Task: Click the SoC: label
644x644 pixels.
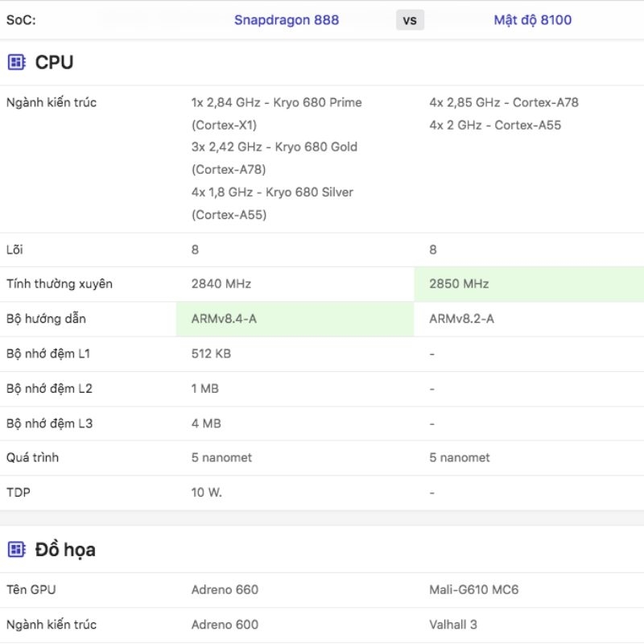Action: tap(21, 20)
